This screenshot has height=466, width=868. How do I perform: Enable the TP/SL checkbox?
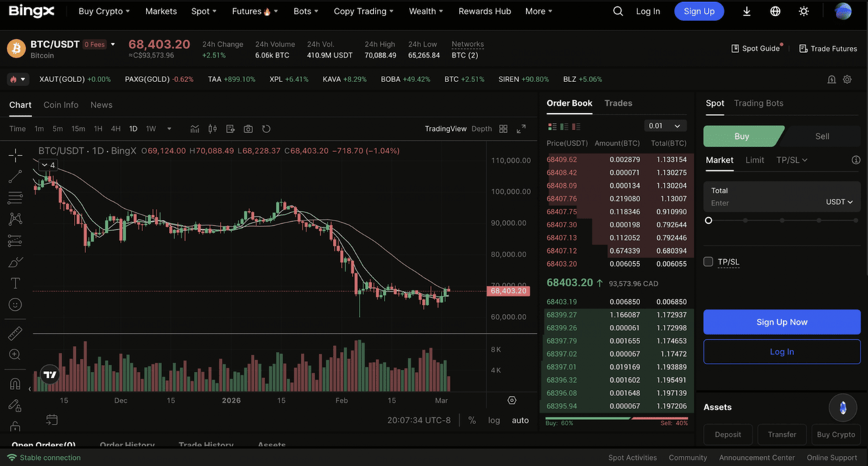[708, 261]
